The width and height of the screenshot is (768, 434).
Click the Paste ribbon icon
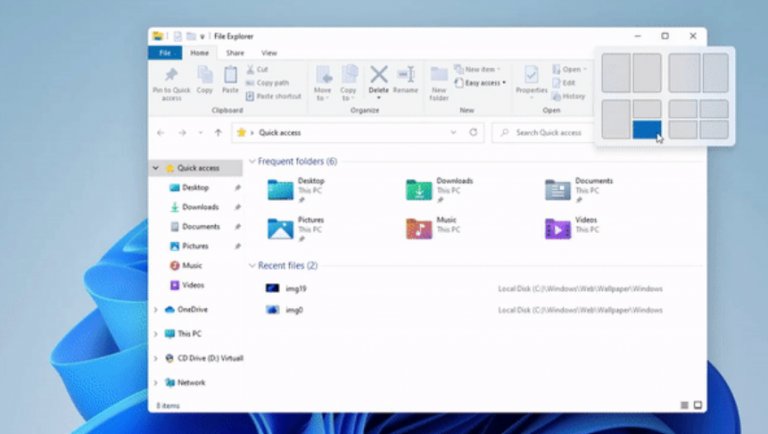point(230,75)
